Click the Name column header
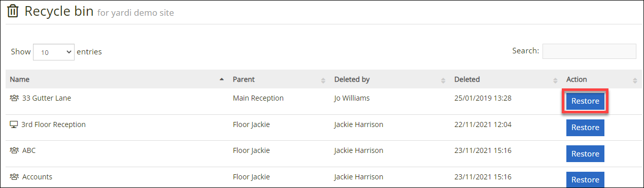 click(20, 79)
